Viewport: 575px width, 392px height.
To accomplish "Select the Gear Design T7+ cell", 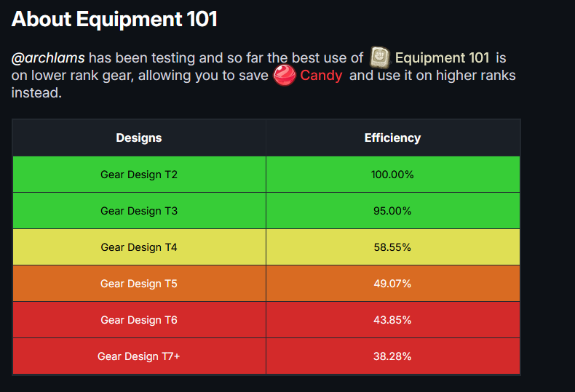I will pyautogui.click(x=139, y=356).
